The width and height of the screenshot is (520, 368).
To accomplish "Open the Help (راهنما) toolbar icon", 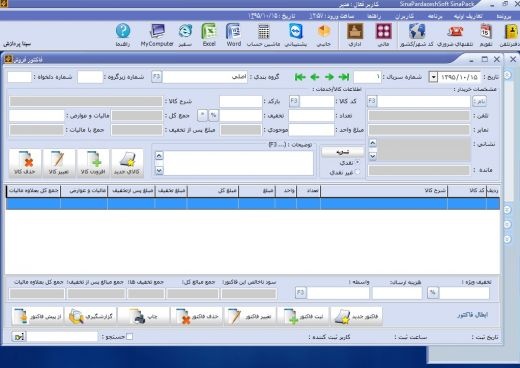I will (123, 35).
